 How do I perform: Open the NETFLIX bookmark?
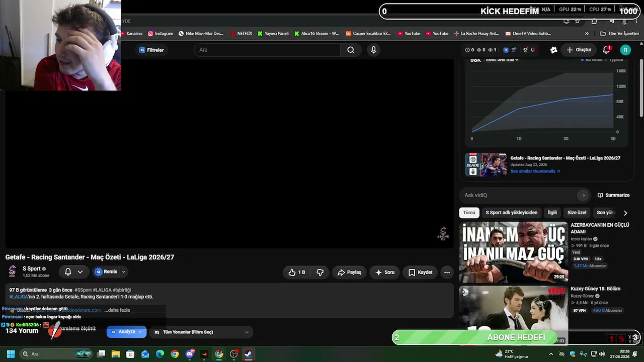(240, 34)
